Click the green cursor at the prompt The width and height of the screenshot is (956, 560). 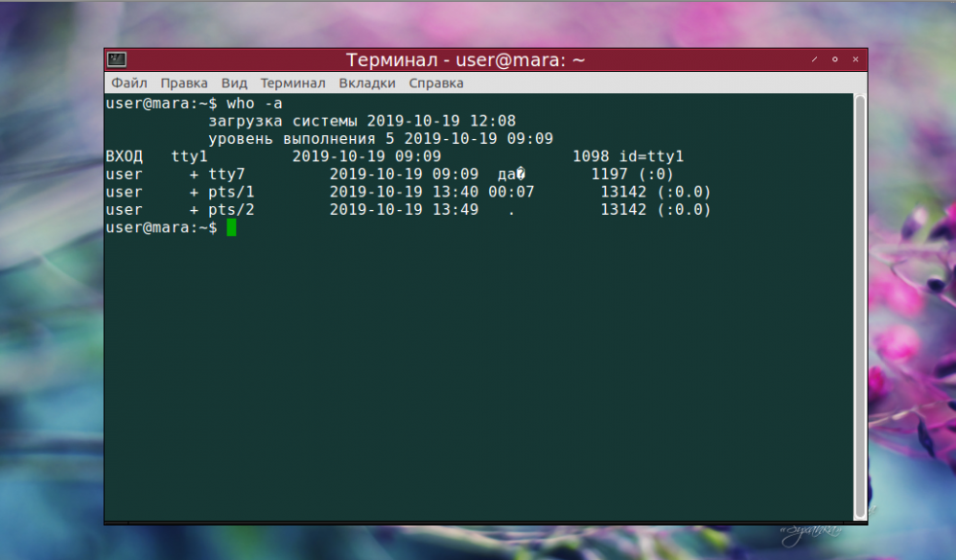point(231,227)
